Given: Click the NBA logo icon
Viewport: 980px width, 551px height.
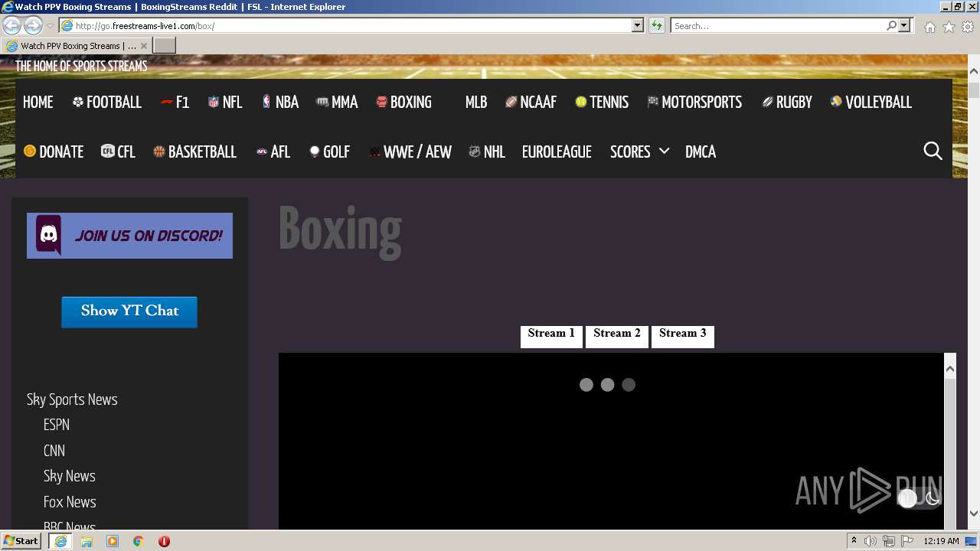Looking at the screenshot, I should (266, 102).
